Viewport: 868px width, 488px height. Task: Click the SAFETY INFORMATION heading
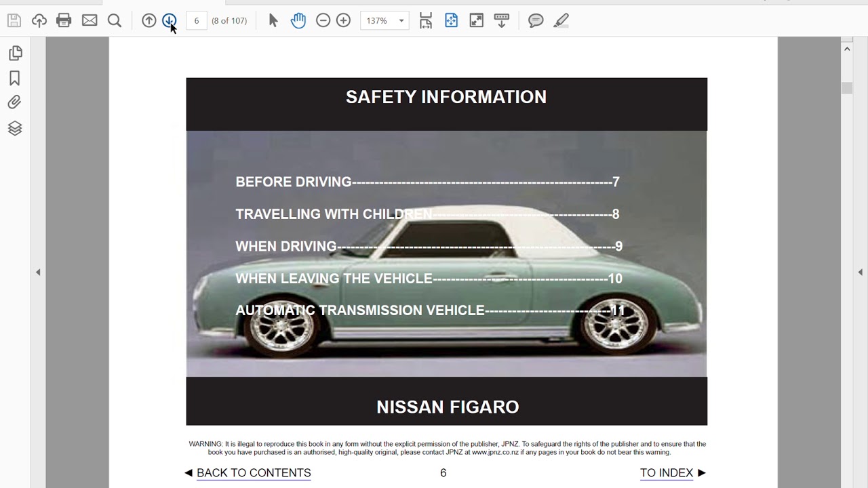tap(446, 97)
